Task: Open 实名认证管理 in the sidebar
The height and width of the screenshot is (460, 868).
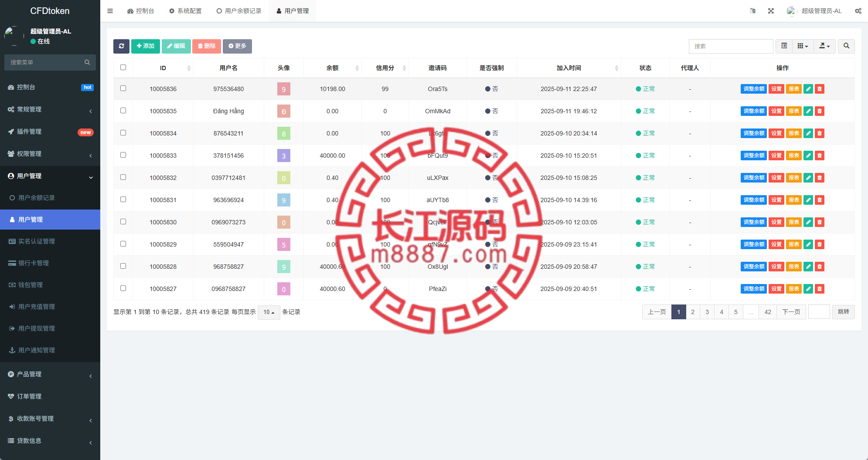Action: (50, 241)
